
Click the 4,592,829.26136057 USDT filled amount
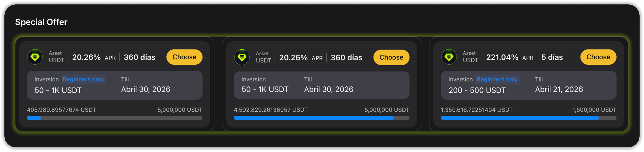(x=270, y=110)
